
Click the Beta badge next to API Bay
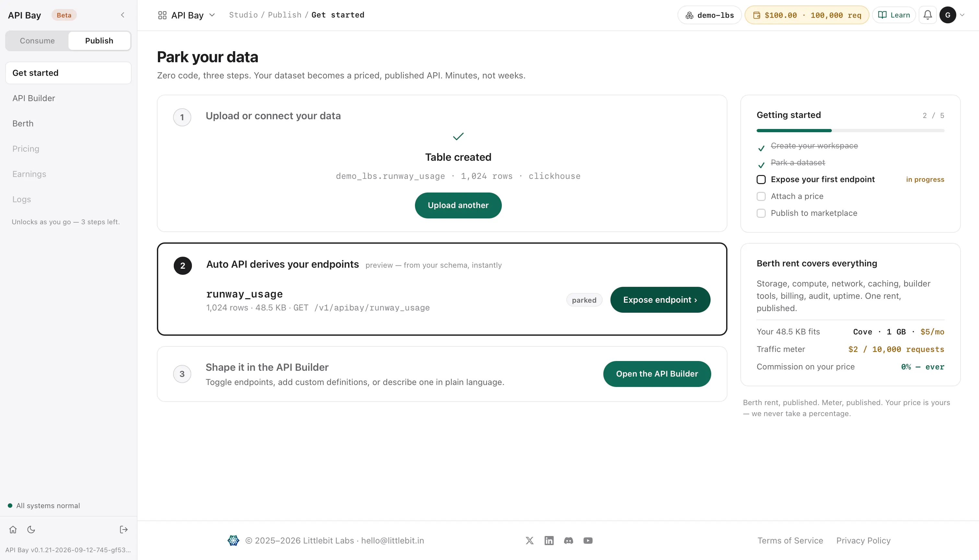64,15
